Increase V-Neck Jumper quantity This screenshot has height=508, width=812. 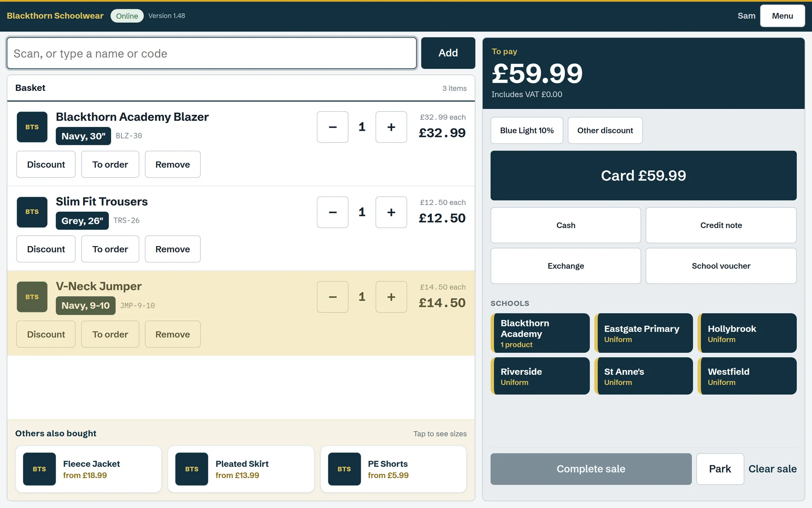coord(391,297)
